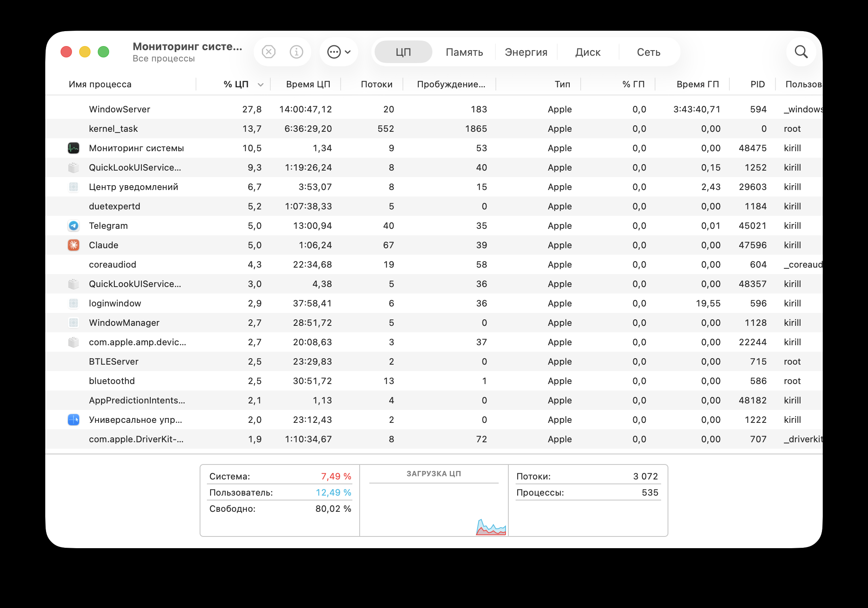This screenshot has width=868, height=608.
Task: Open the Диск tab
Action: click(x=588, y=52)
